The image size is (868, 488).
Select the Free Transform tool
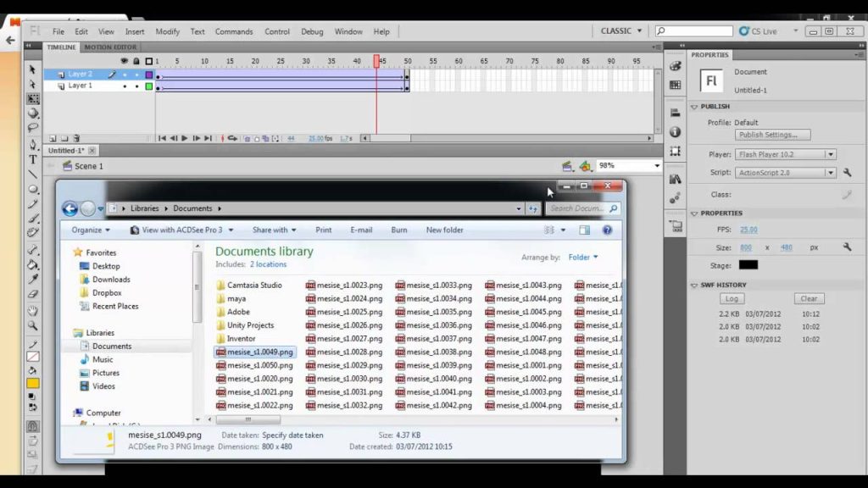(x=33, y=99)
